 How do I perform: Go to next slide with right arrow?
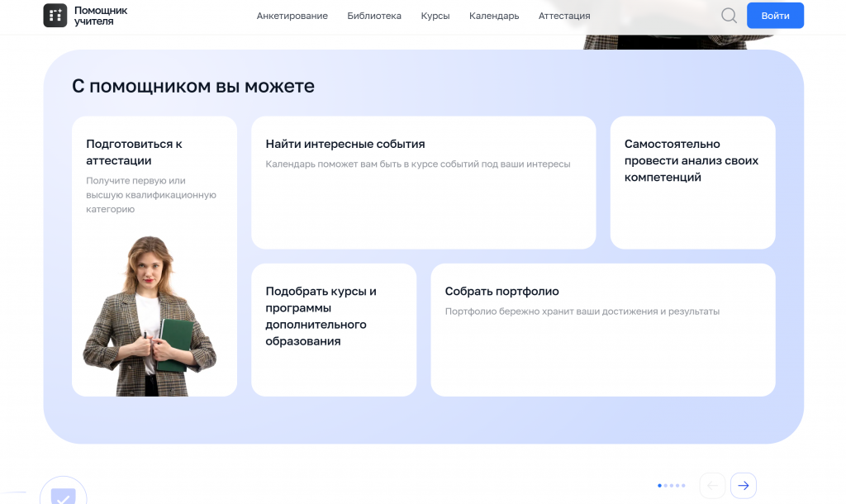744,486
